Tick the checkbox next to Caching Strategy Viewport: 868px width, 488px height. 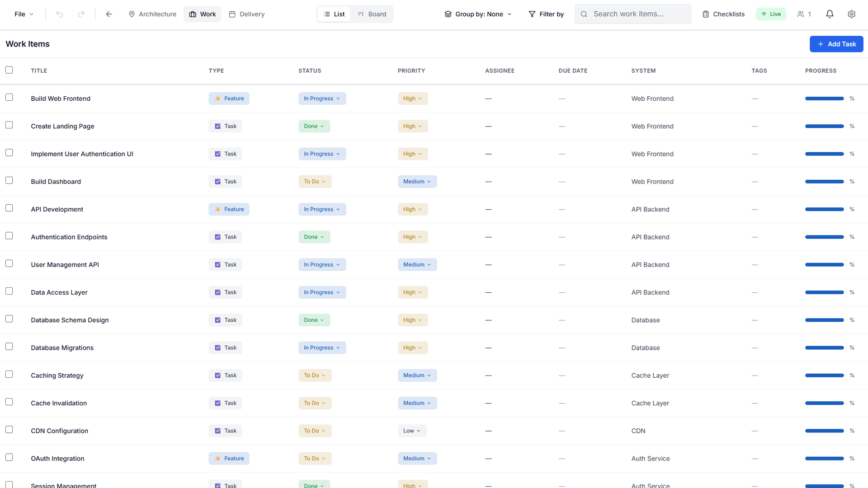pyautogui.click(x=9, y=374)
